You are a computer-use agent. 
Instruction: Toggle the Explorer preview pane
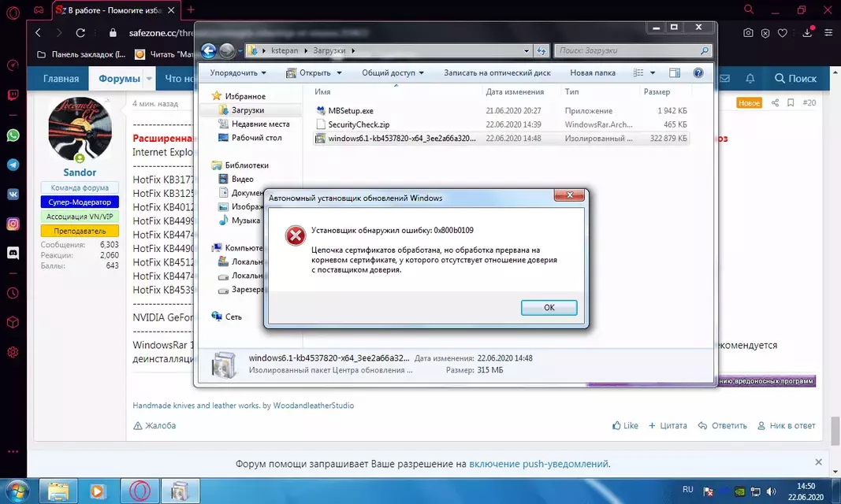674,72
